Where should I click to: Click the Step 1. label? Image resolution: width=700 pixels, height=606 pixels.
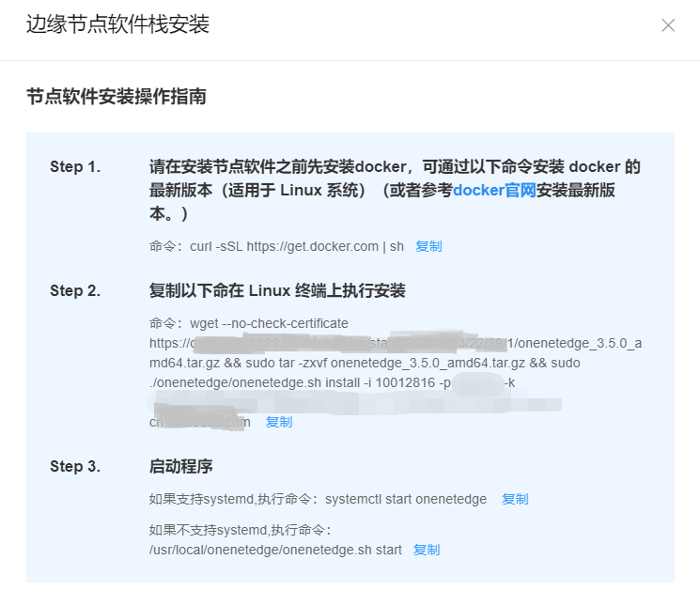[x=75, y=166]
